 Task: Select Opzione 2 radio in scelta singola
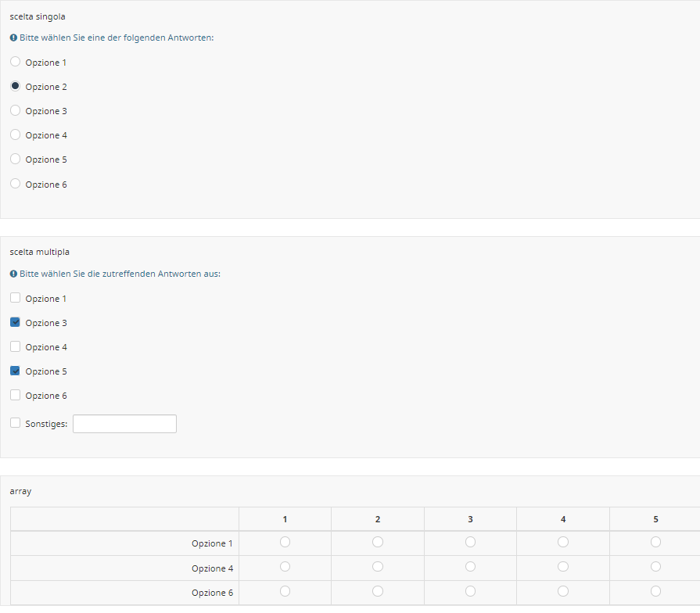point(15,86)
